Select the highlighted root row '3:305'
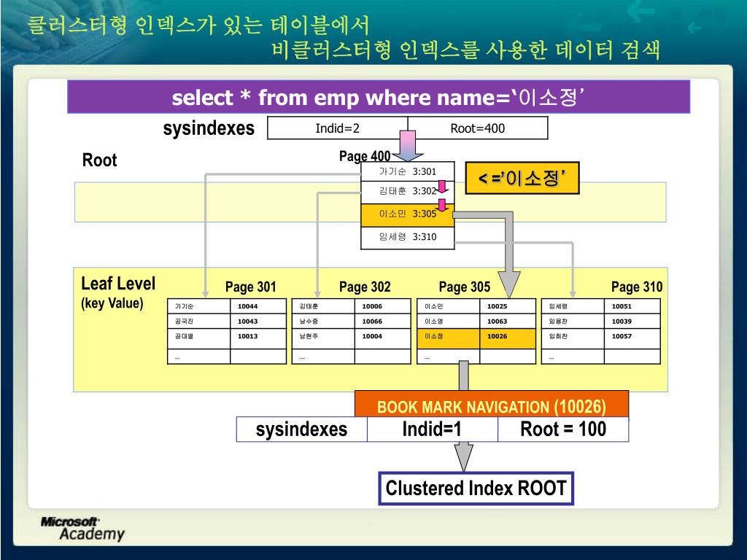Image resolution: width=747 pixels, height=560 pixels. click(x=407, y=214)
